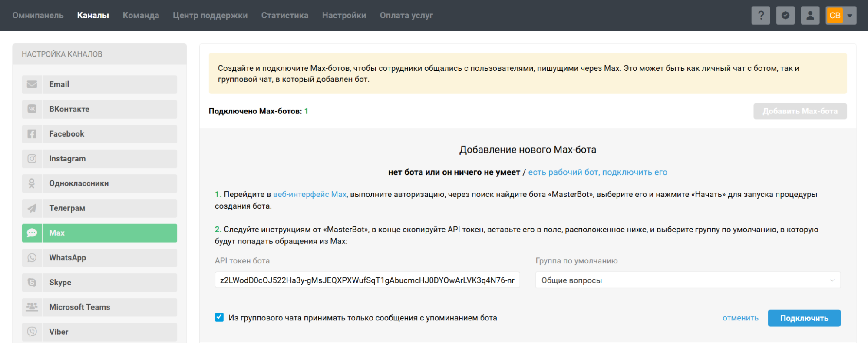Select the ВКонтакте channel icon

pos(32,109)
